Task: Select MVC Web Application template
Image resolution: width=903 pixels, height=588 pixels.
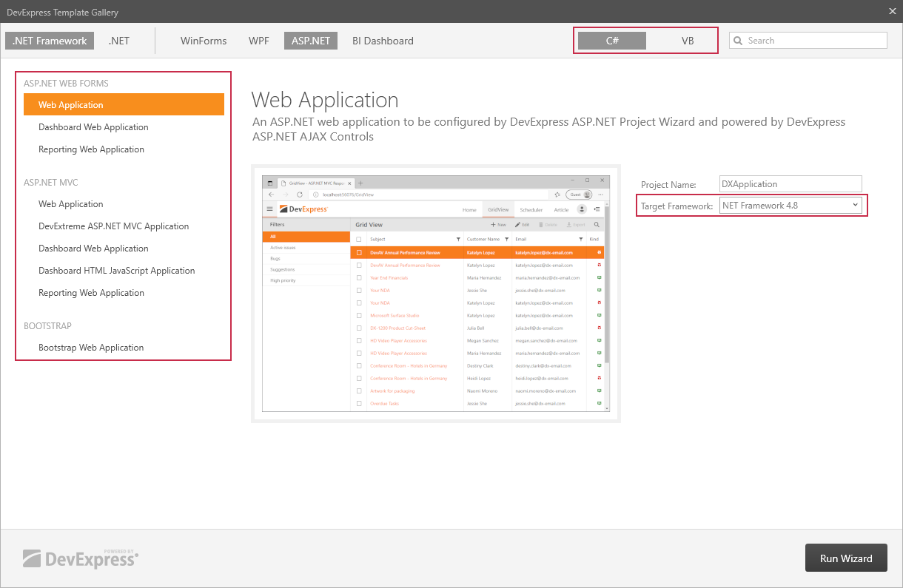Action: 124,204
